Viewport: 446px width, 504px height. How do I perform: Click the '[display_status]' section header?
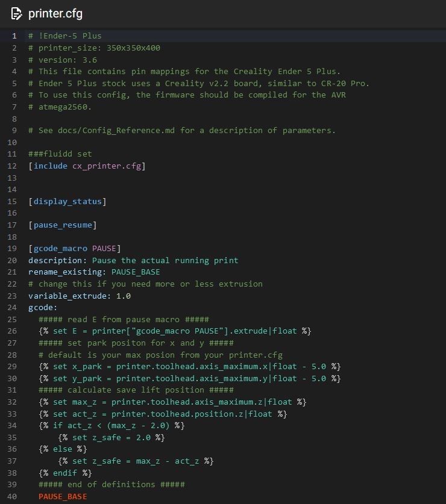(68, 202)
